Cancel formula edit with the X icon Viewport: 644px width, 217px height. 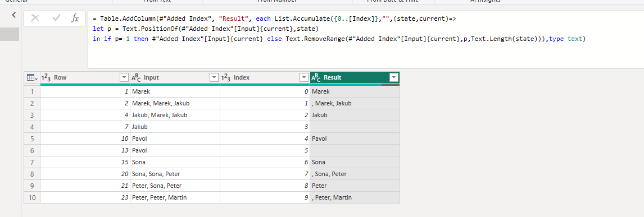(x=35, y=19)
